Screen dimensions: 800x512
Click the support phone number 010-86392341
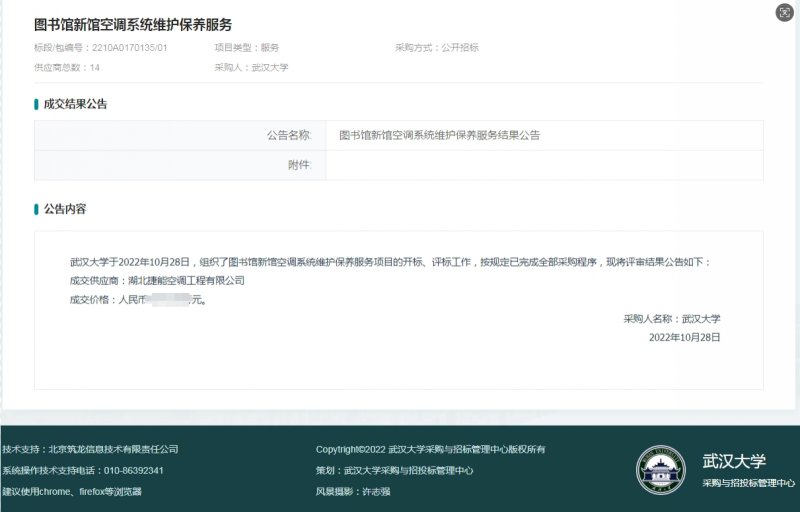pyautogui.click(x=123, y=470)
